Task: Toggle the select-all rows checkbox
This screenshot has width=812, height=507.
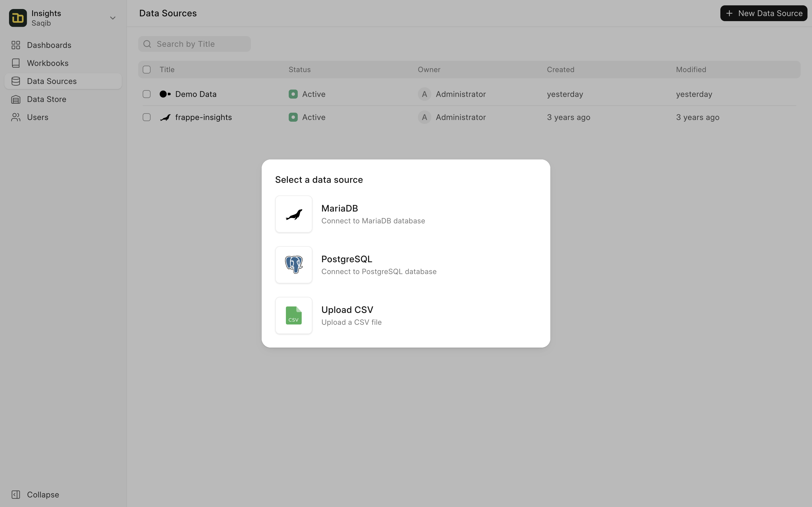Action: coord(147,70)
